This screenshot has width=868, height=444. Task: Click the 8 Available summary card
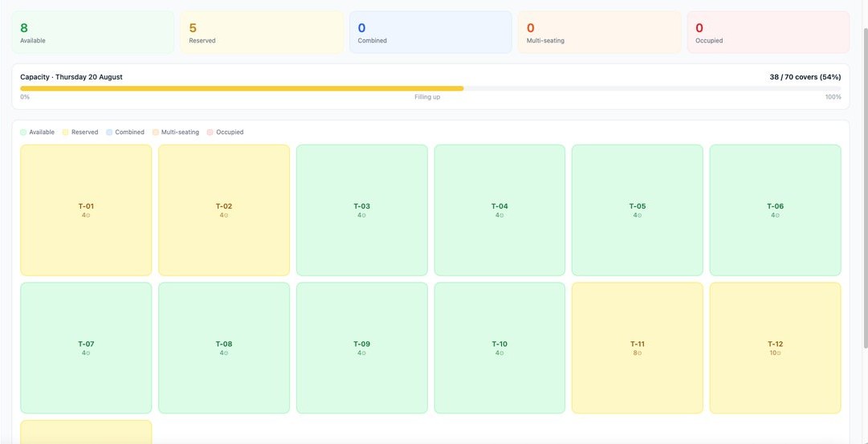point(93,33)
